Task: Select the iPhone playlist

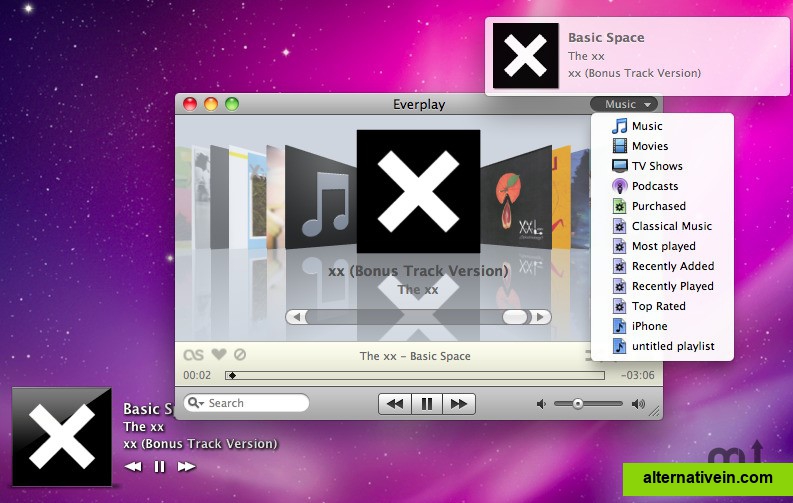Action: 662,326
